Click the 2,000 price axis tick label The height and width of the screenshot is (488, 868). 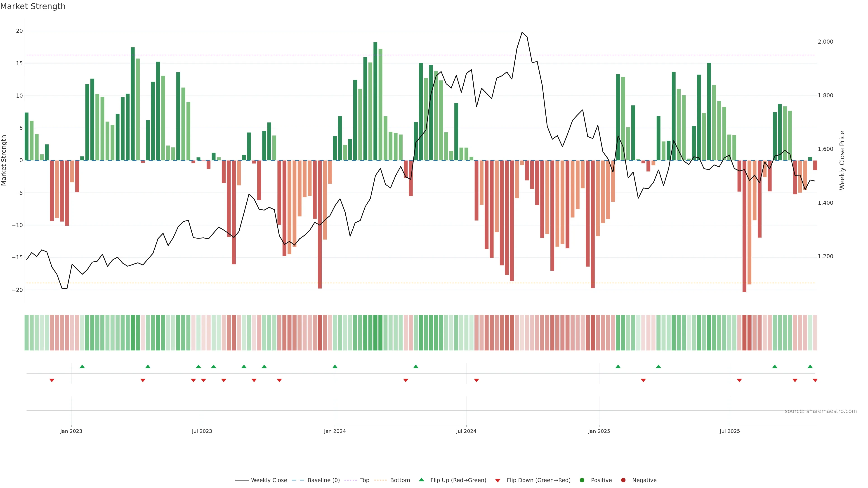pos(826,42)
